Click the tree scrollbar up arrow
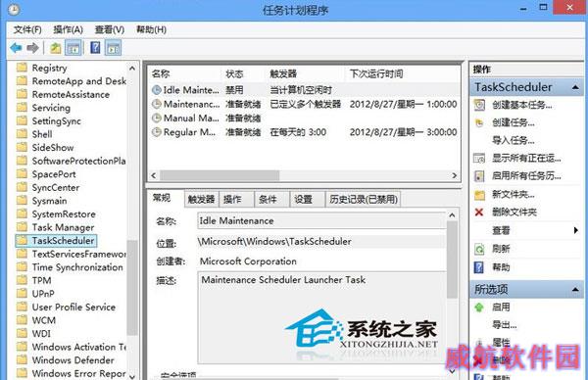This screenshot has width=588, height=380. point(132,69)
